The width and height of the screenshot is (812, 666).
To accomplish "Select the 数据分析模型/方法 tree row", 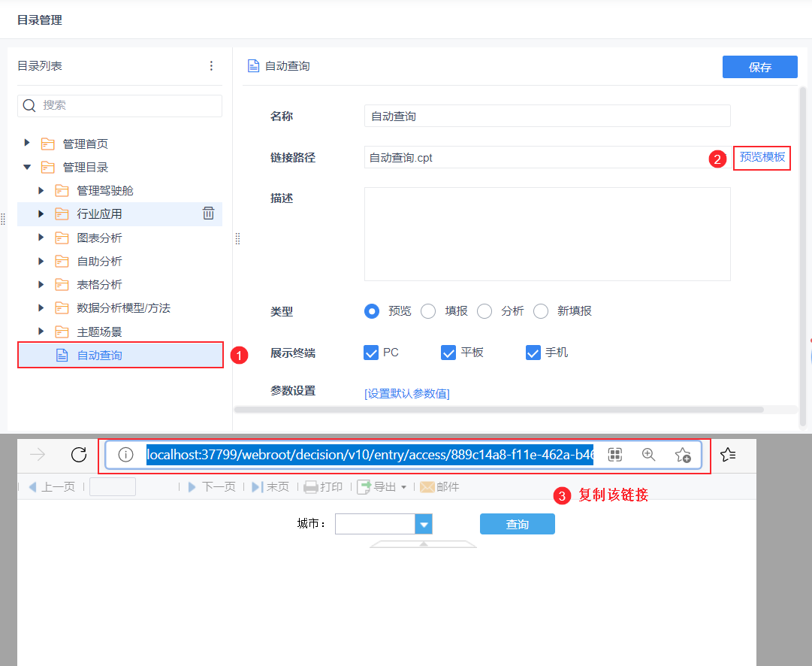I will 120,308.
